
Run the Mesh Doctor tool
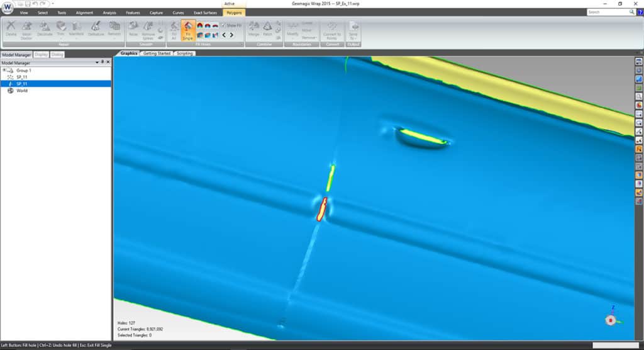click(26, 30)
